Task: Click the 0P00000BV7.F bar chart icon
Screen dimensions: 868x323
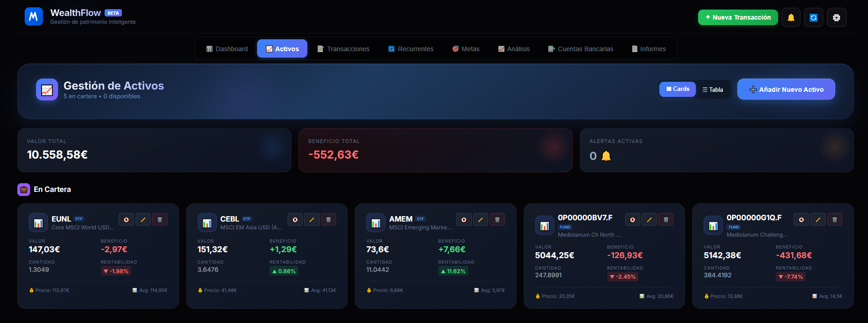Action: pyautogui.click(x=544, y=226)
